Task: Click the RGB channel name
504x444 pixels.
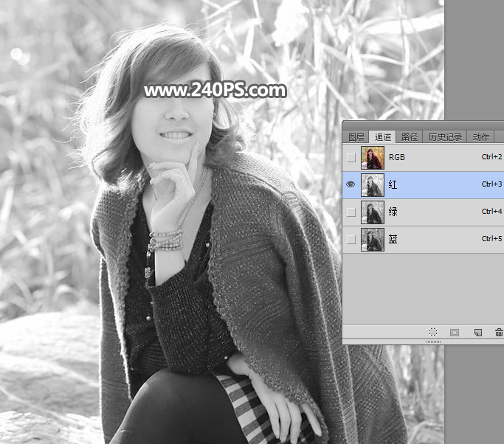Action: coord(397,157)
